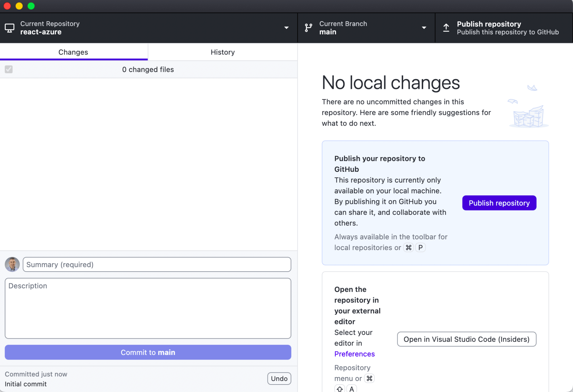The height and width of the screenshot is (392, 573).
Task: Expand the Current Repository dropdown arrow
Action: coord(286,28)
